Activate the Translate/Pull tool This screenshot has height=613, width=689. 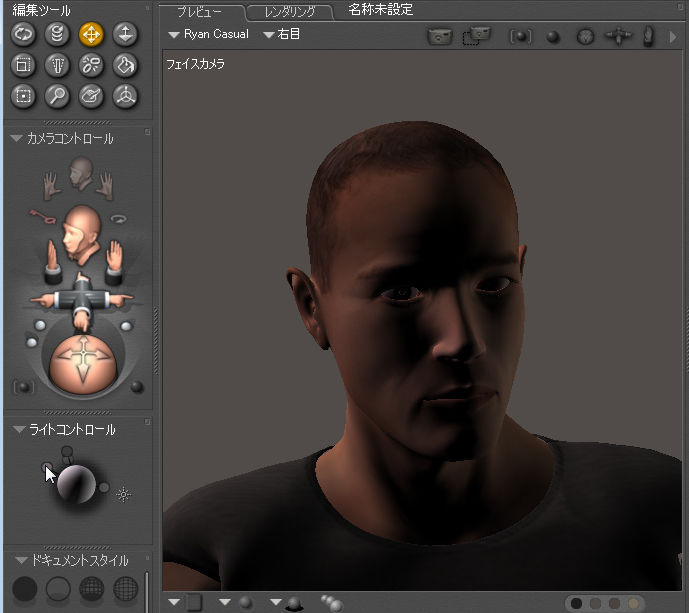[x=91, y=34]
